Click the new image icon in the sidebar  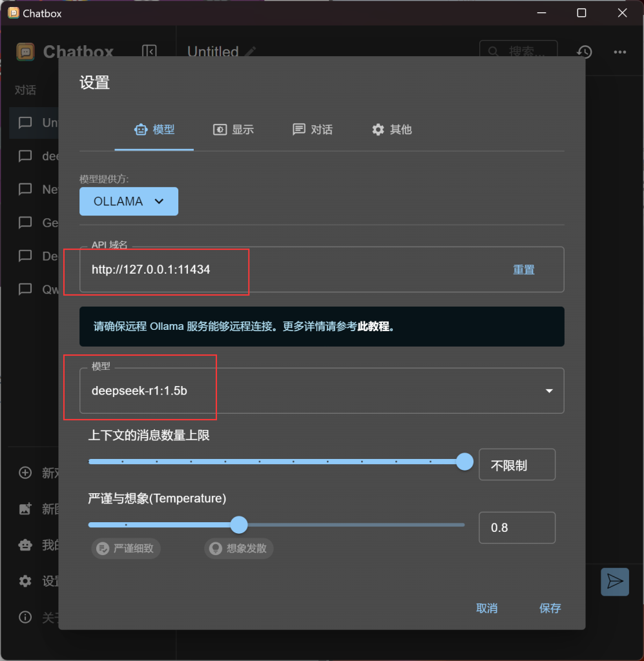pyautogui.click(x=25, y=509)
